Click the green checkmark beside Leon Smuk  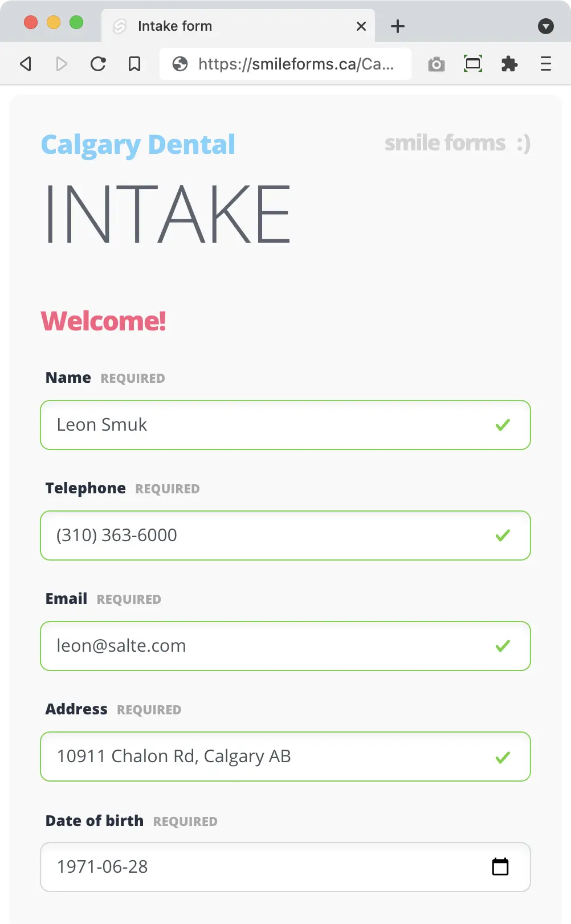click(502, 425)
